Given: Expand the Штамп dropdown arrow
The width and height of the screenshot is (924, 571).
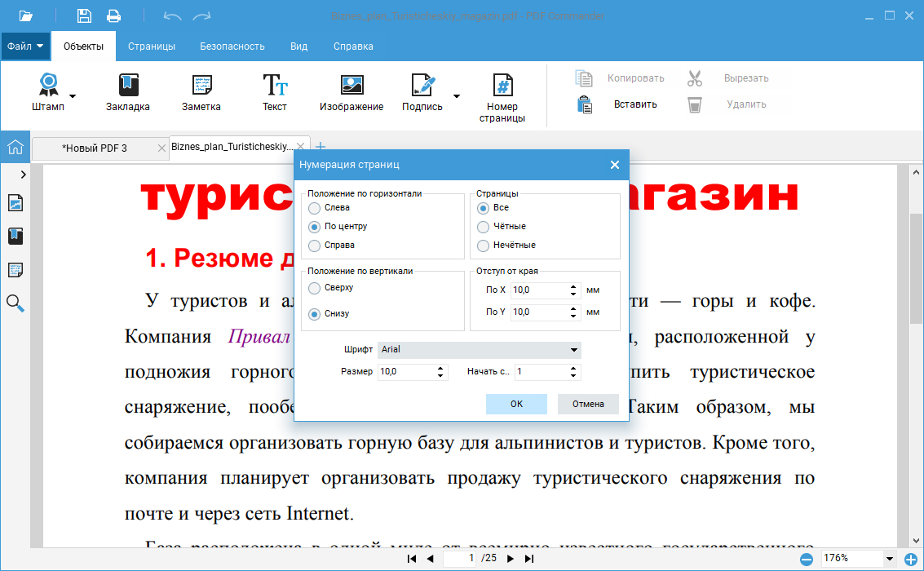Looking at the screenshot, I should 73,96.
